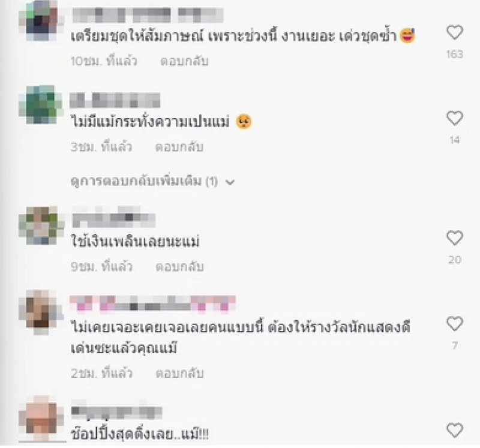Screen dimensions: 480x448
Task: Open pink-tinted username of fourth comment
Action: tap(153, 303)
